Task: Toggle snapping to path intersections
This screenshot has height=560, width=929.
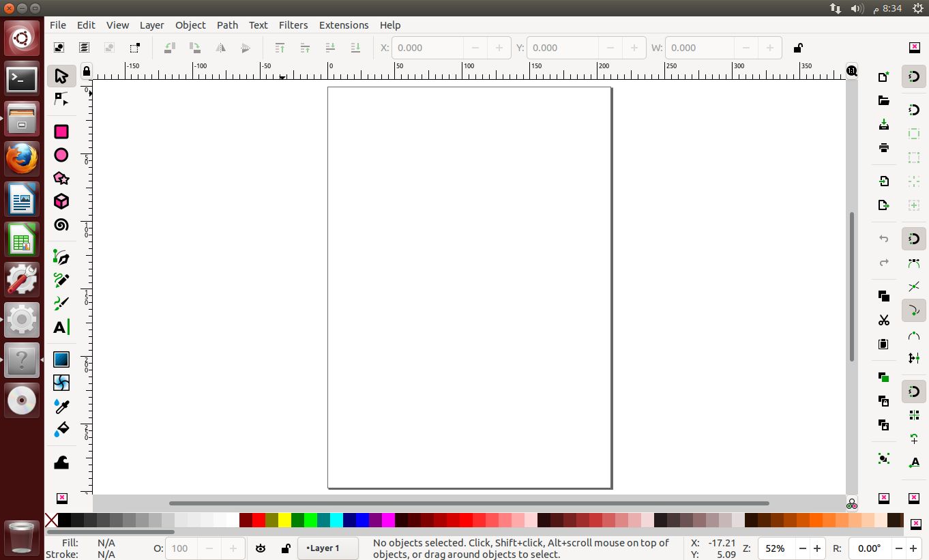Action: click(x=914, y=286)
